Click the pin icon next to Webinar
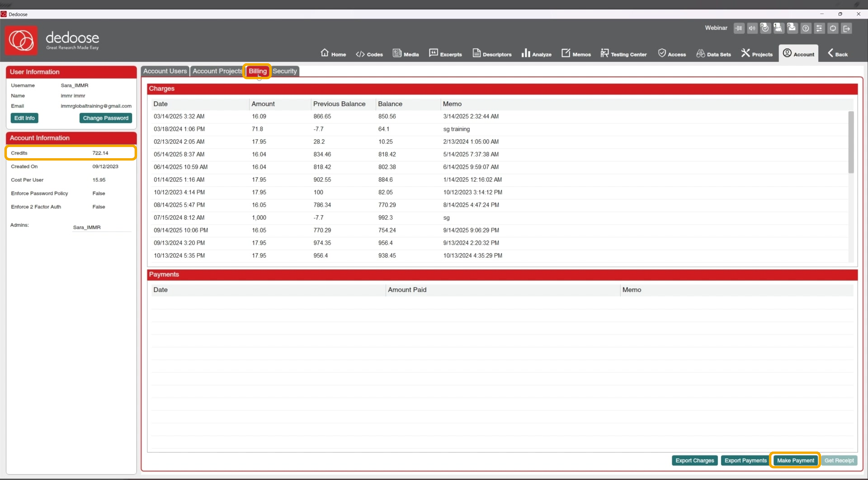 [x=739, y=28]
